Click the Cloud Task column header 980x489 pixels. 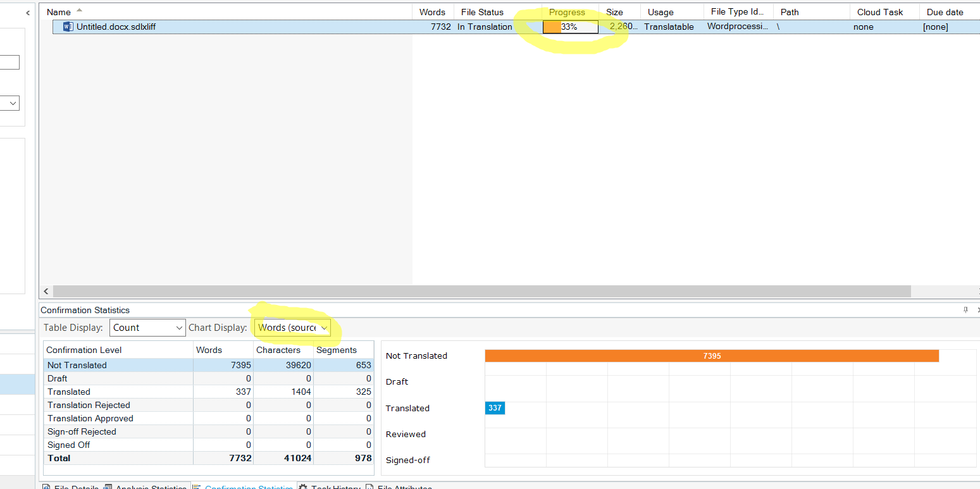click(x=880, y=12)
